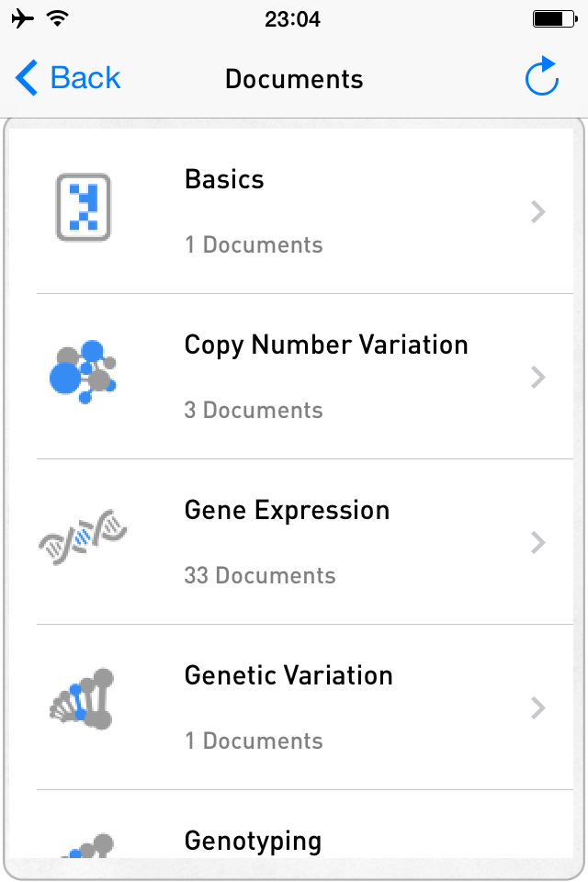Tap the "3 Documents" count label

(x=254, y=411)
